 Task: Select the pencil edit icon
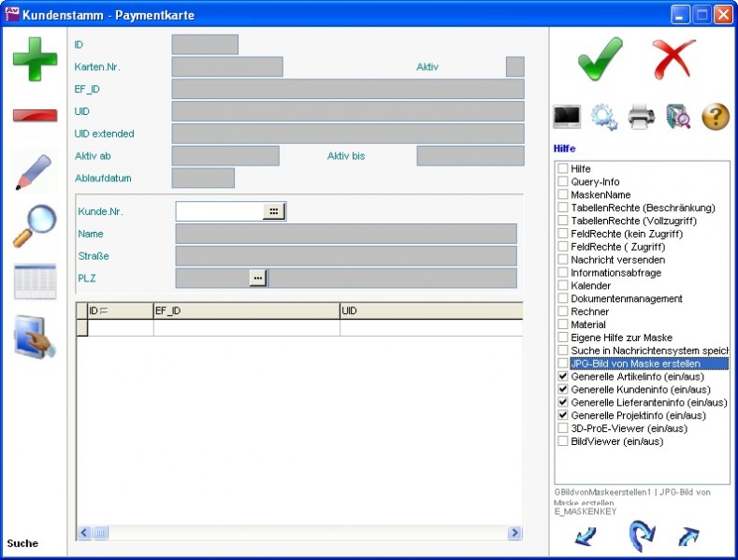[34, 172]
